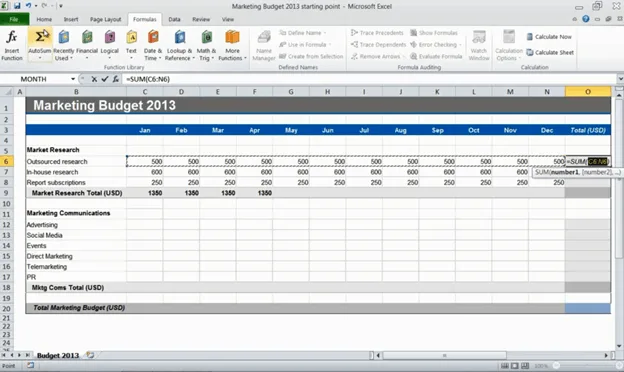The image size is (624, 372).
Task: Switch to the Data tab
Action: [x=174, y=19]
